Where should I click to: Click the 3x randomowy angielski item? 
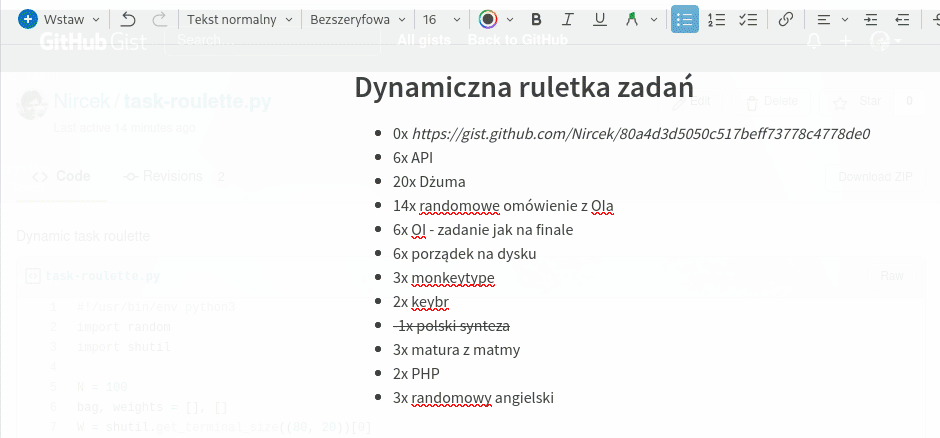(x=473, y=397)
